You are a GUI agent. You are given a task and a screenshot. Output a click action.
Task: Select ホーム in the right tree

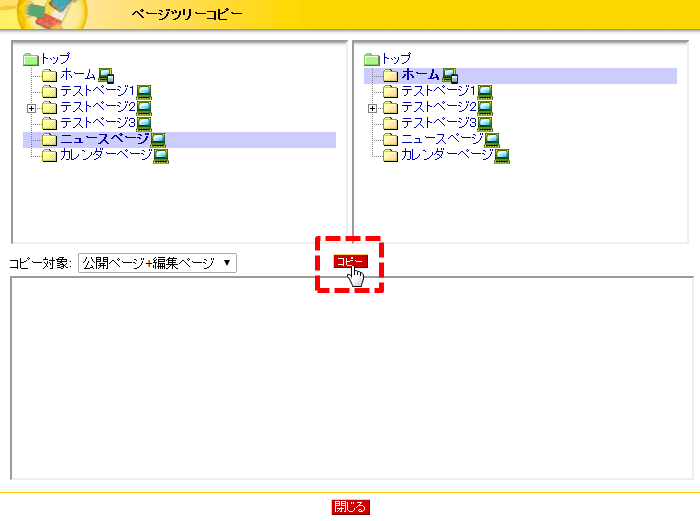(420, 75)
